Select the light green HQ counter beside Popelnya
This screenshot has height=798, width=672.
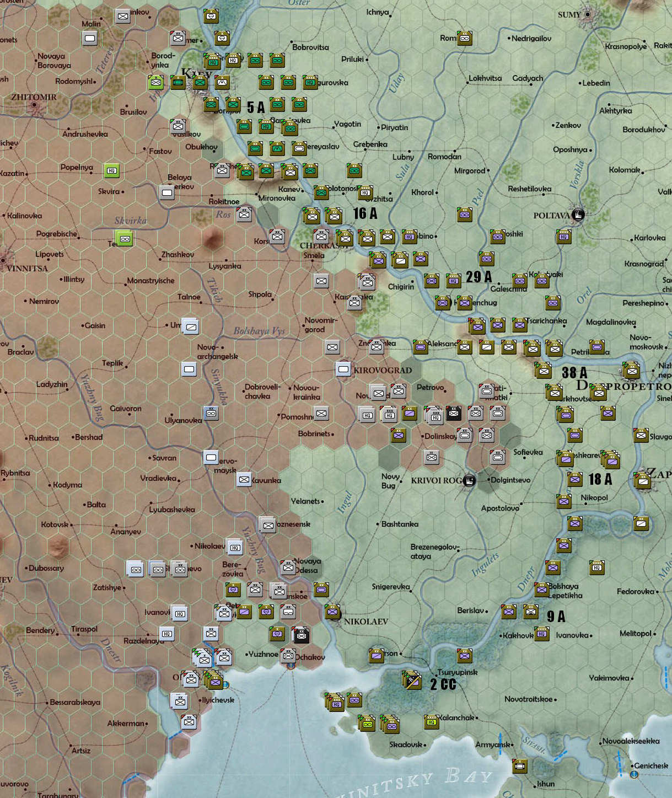[112, 171]
